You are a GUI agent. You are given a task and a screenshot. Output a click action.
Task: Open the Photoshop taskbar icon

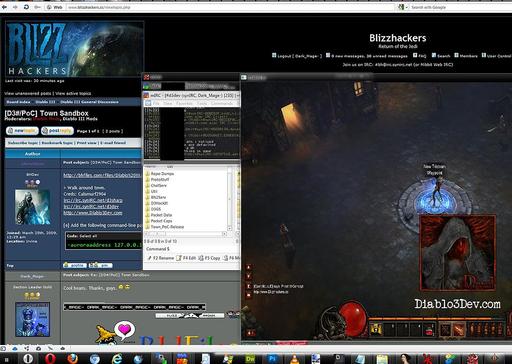pyautogui.click(x=272, y=359)
